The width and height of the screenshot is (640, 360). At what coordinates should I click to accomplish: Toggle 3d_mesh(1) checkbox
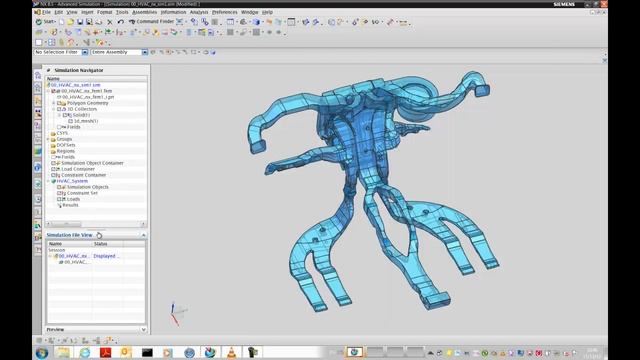click(71, 121)
